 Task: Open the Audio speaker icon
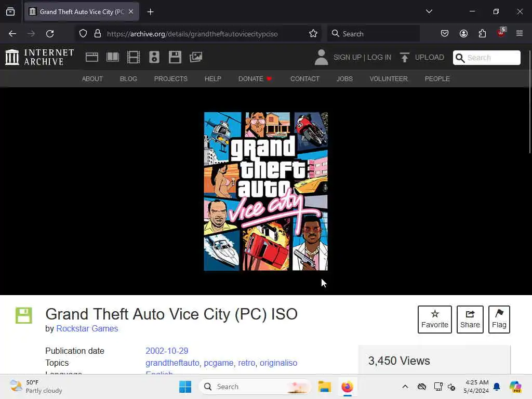[154, 57]
